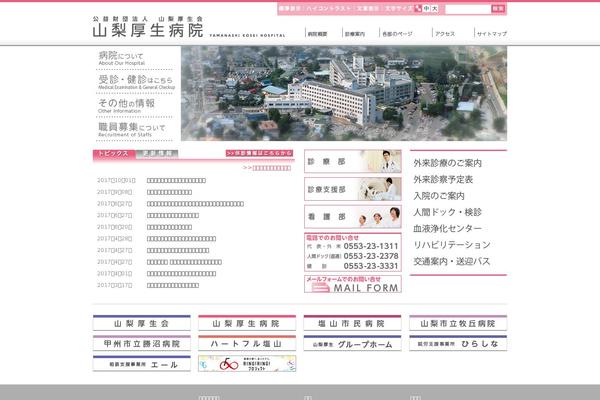Screen dimensions: 600x400
Task: Click the pink link button above the topics list
Action: [x=259, y=153]
